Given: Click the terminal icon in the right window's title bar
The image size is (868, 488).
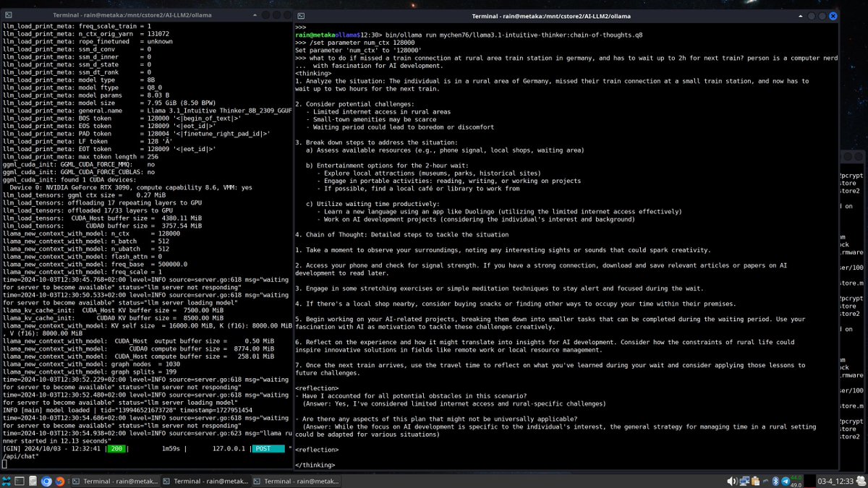Looking at the screenshot, I should (x=300, y=14).
